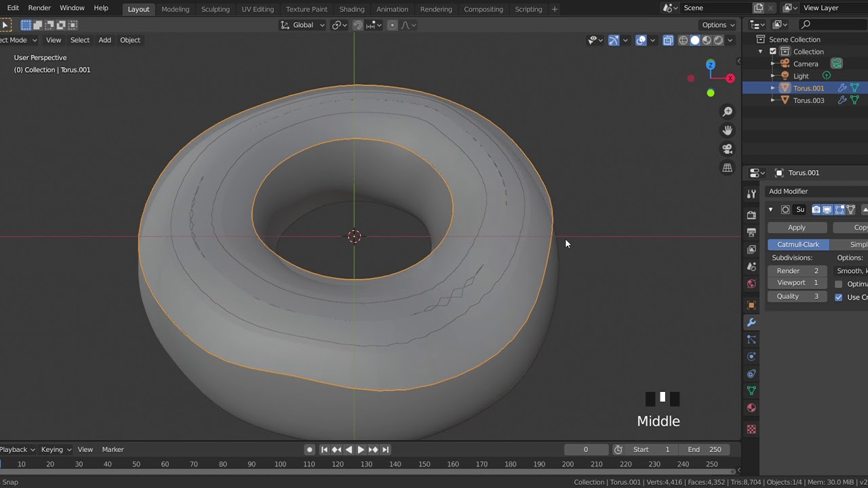Toggle proportional editing in header
The image size is (868, 488).
(x=392, y=25)
